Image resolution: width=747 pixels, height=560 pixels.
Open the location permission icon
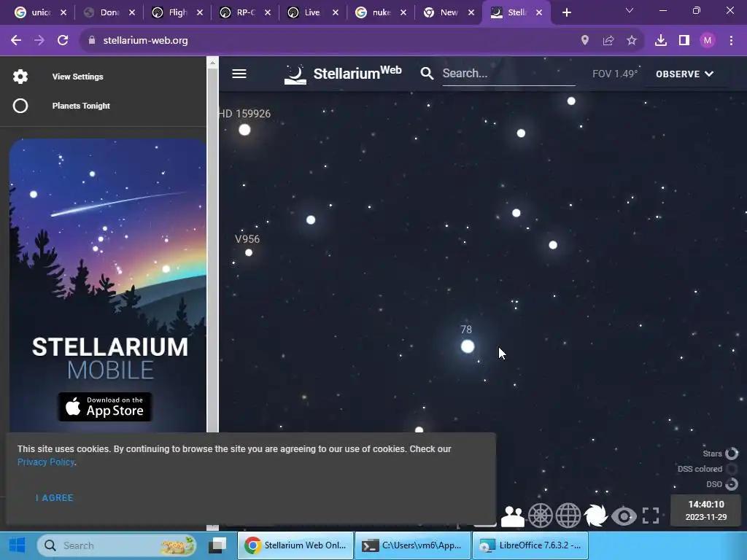pyautogui.click(x=585, y=41)
